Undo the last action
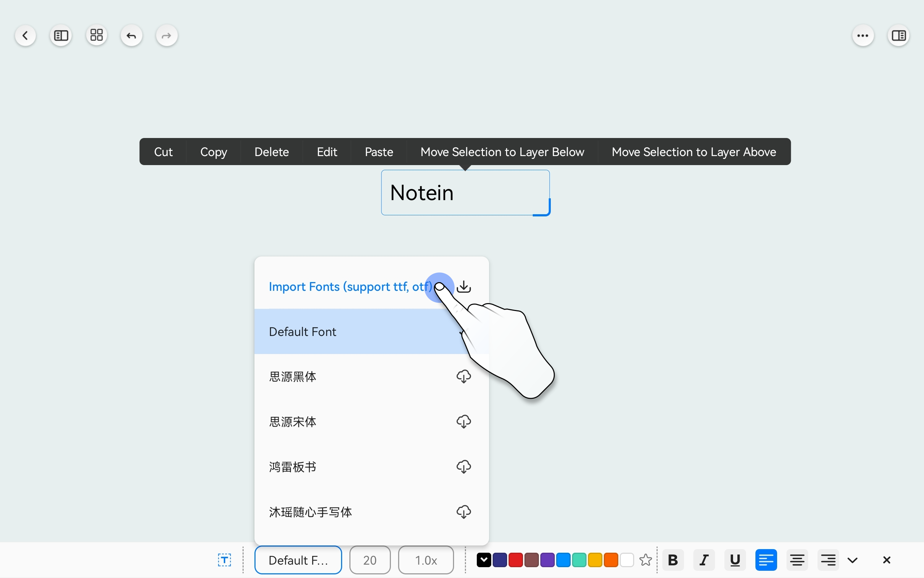924x578 pixels. coord(132,35)
